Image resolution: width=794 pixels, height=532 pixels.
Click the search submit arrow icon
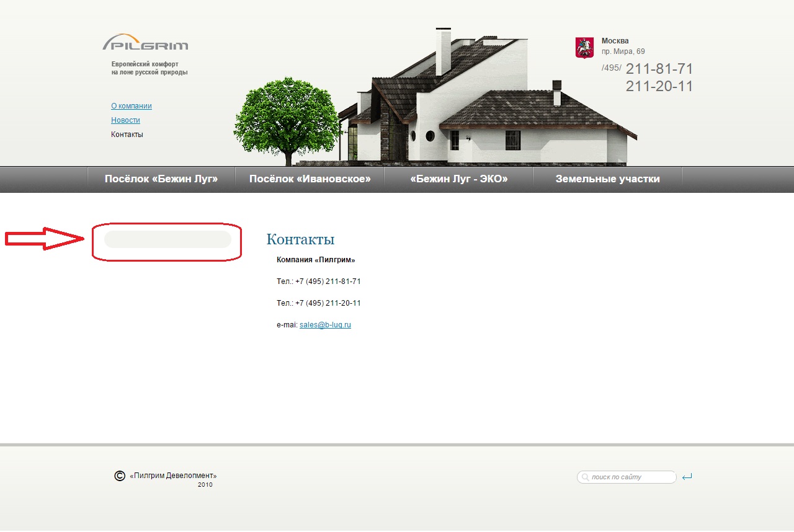click(687, 477)
